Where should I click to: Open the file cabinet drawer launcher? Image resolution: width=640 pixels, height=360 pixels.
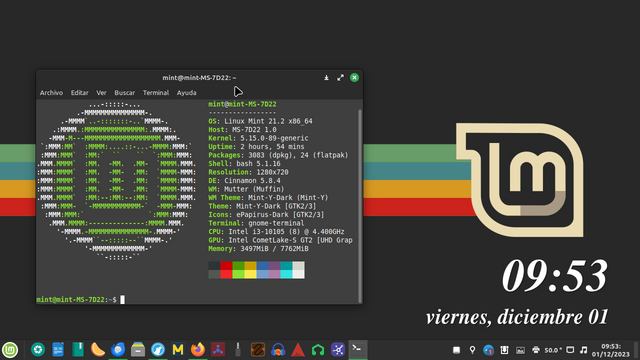point(138,350)
